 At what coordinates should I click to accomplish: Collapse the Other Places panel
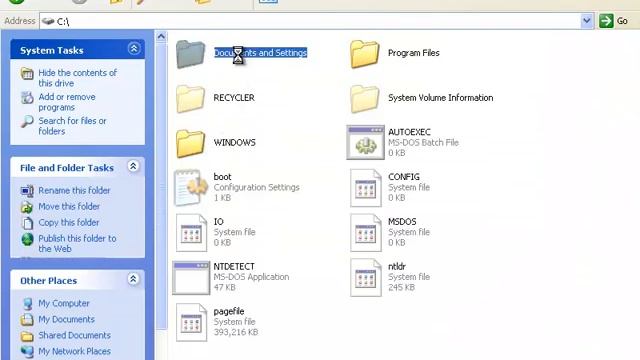click(x=133, y=279)
